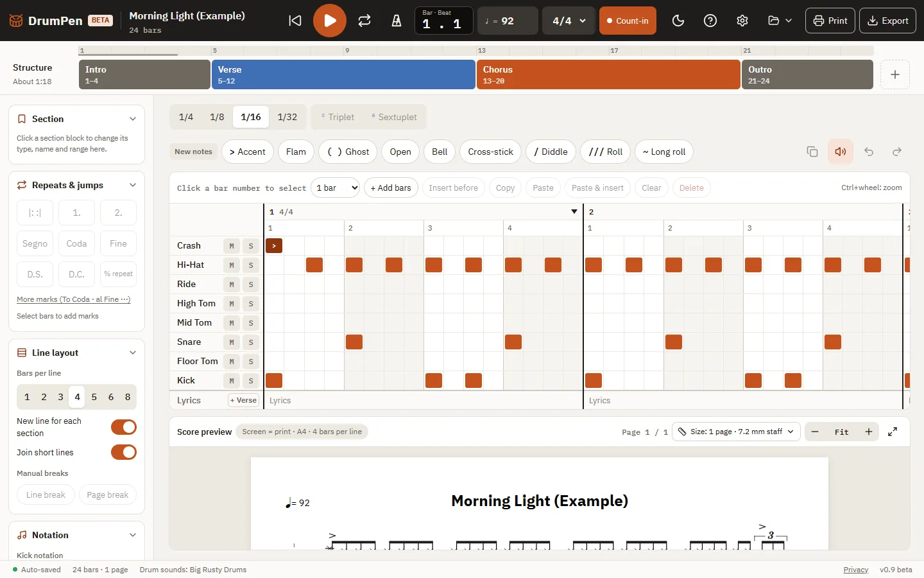This screenshot has height=578, width=924.
Task: Mute the Hi-Hat track
Action: click(x=232, y=265)
